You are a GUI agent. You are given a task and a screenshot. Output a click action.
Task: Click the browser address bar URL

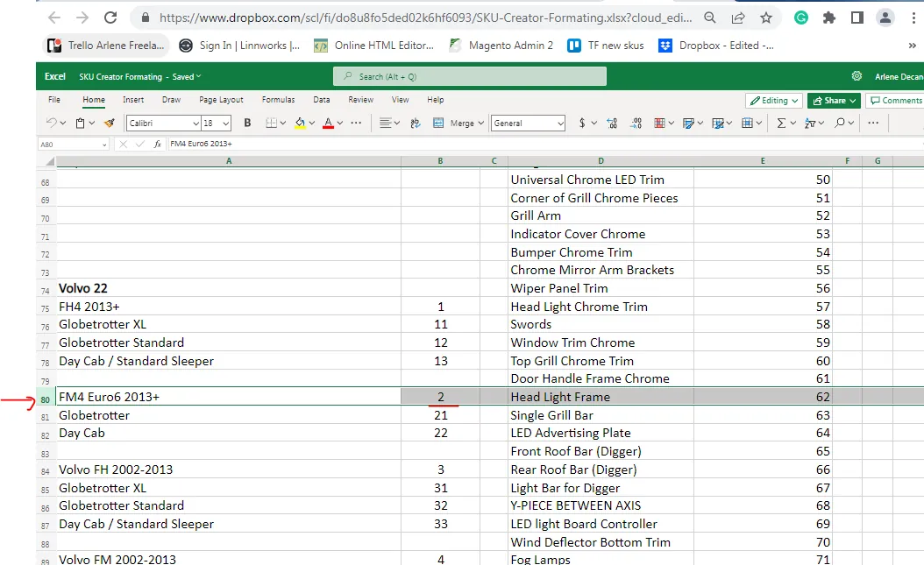425,18
